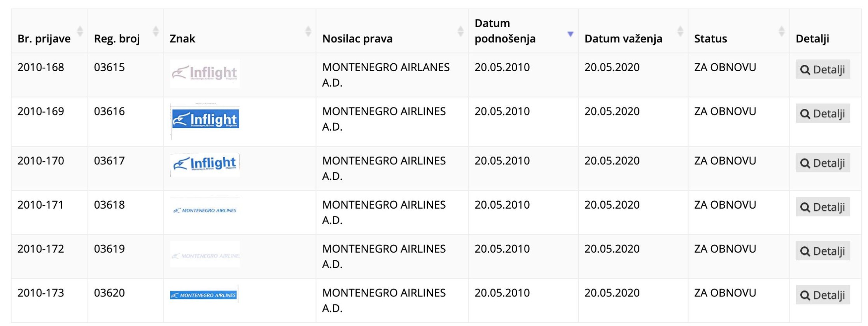Open Detalji for application 2010-169

click(x=822, y=113)
